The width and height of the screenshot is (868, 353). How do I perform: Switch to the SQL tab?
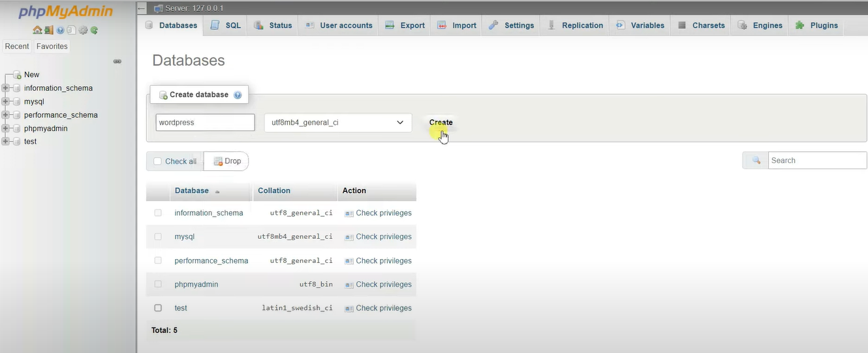(x=226, y=25)
